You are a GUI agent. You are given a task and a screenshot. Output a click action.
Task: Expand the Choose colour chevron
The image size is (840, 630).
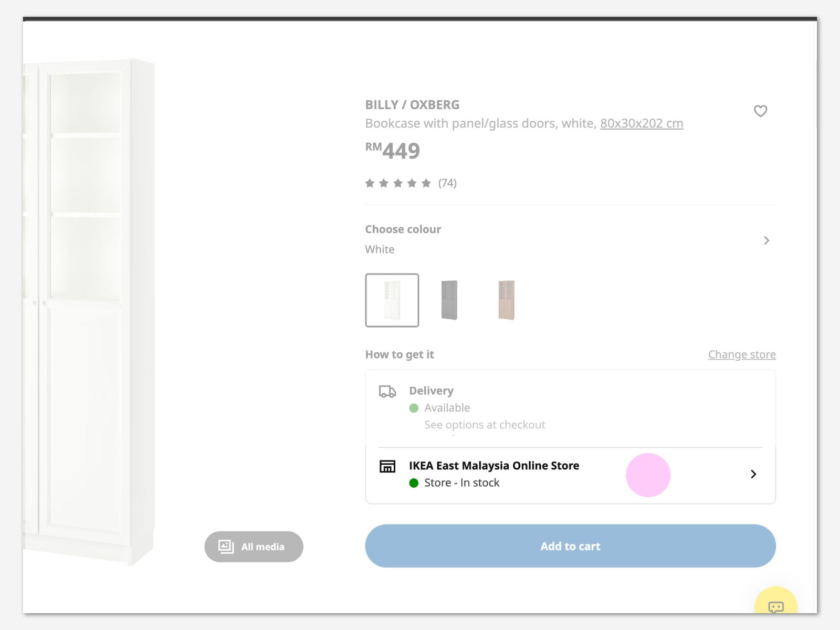[766, 240]
